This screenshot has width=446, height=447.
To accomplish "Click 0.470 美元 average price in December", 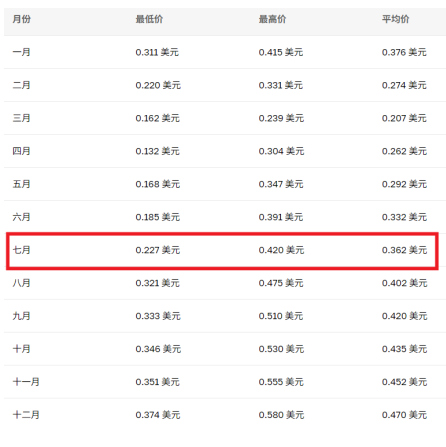I will [404, 415].
